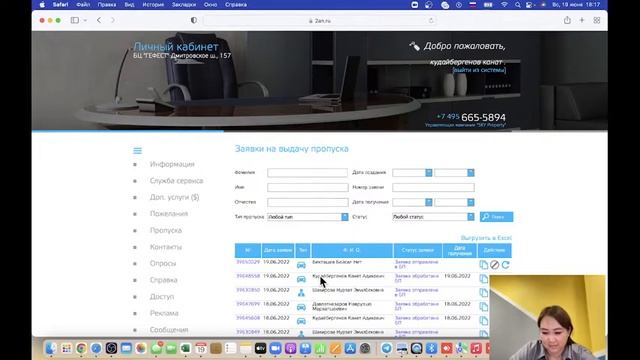Click the Фамилия input field
The height and width of the screenshot is (360, 640).
click(x=308, y=173)
